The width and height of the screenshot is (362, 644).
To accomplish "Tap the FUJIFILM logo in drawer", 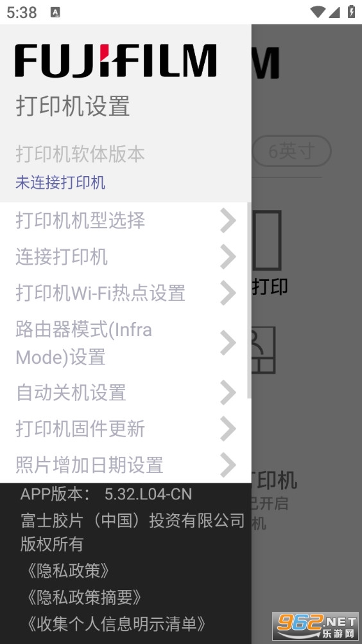I will click(x=116, y=61).
